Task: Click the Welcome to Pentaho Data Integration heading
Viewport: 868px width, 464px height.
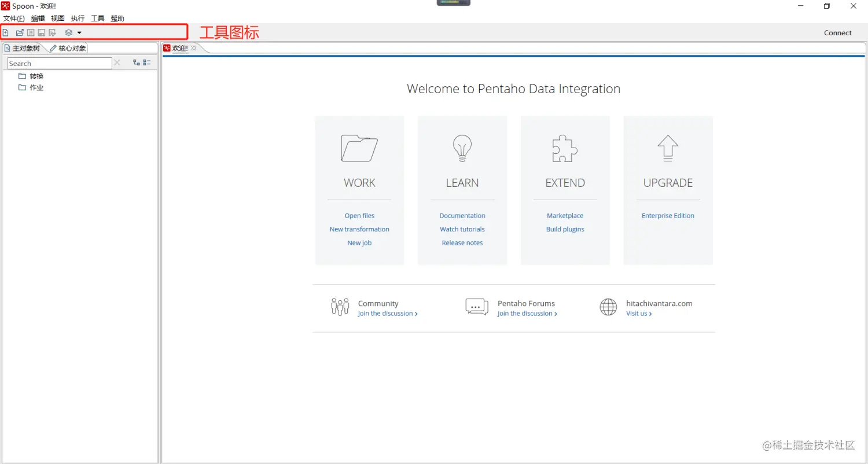Action: click(514, 89)
